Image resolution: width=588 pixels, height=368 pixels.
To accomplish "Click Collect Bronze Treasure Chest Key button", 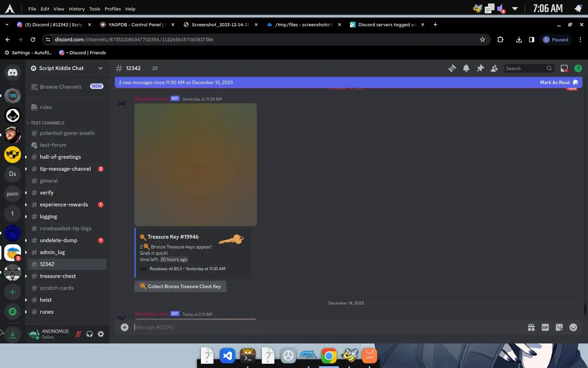I will tap(180, 286).
